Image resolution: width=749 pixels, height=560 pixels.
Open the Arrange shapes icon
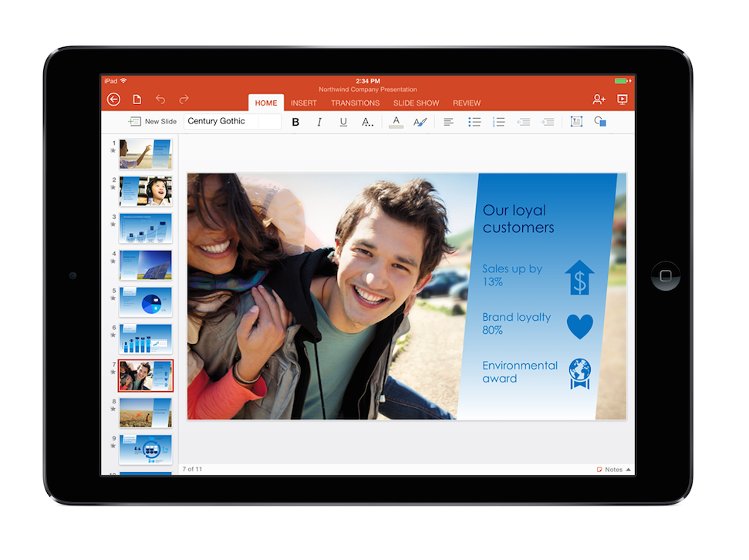point(600,122)
